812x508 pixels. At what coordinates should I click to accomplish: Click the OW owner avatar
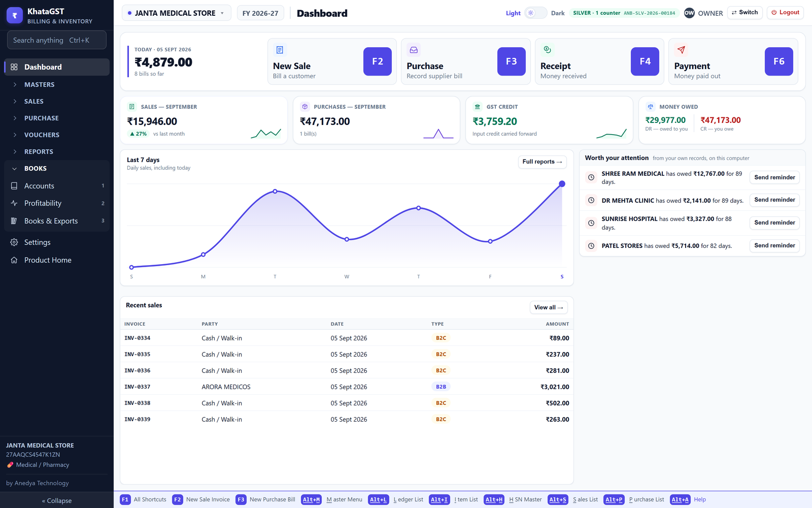click(689, 13)
